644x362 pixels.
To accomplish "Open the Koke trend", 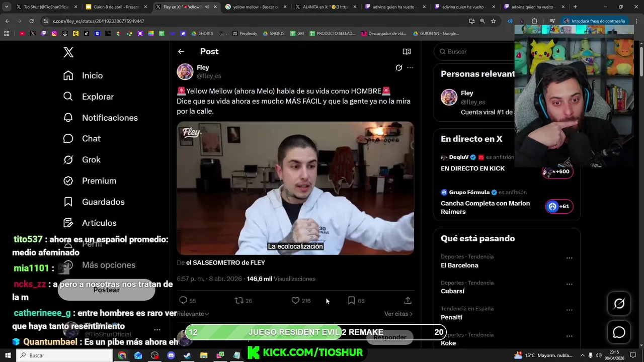I will click(x=448, y=343).
